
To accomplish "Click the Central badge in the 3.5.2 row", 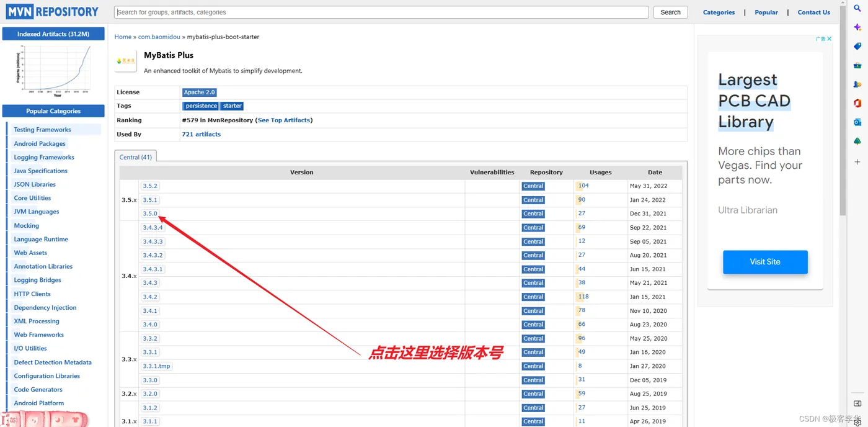I will click(x=533, y=186).
